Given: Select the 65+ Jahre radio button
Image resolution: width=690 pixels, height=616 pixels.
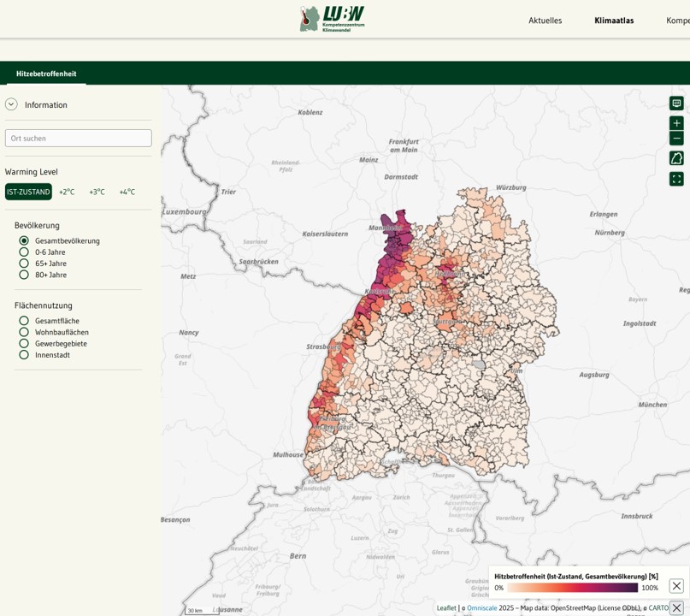Looking at the screenshot, I should pyautogui.click(x=24, y=264).
